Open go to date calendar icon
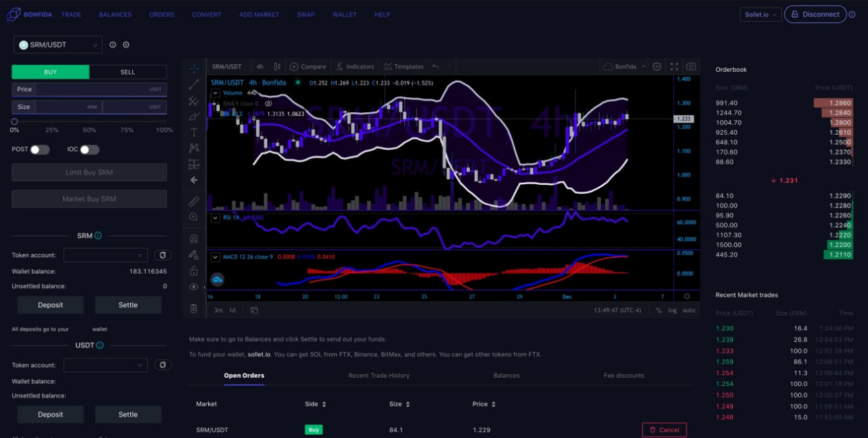 tap(254, 310)
